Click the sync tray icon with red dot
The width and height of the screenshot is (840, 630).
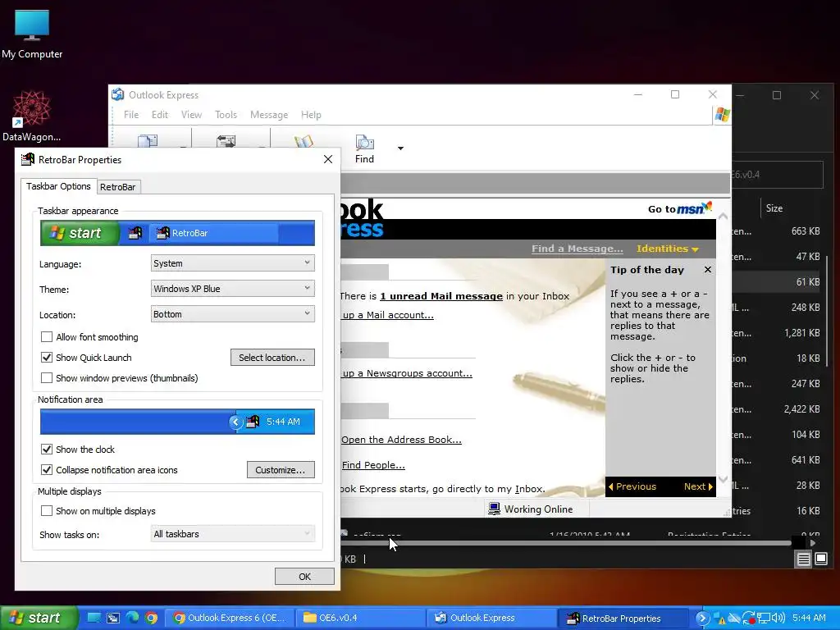point(749,619)
